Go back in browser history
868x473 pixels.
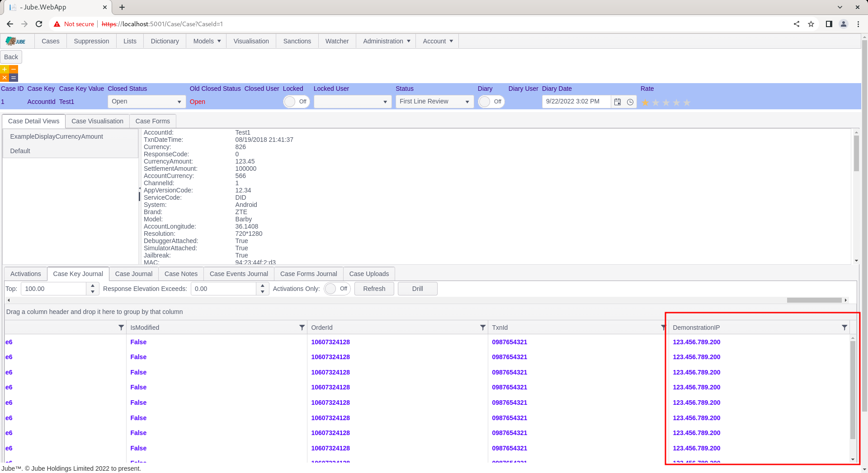10,24
